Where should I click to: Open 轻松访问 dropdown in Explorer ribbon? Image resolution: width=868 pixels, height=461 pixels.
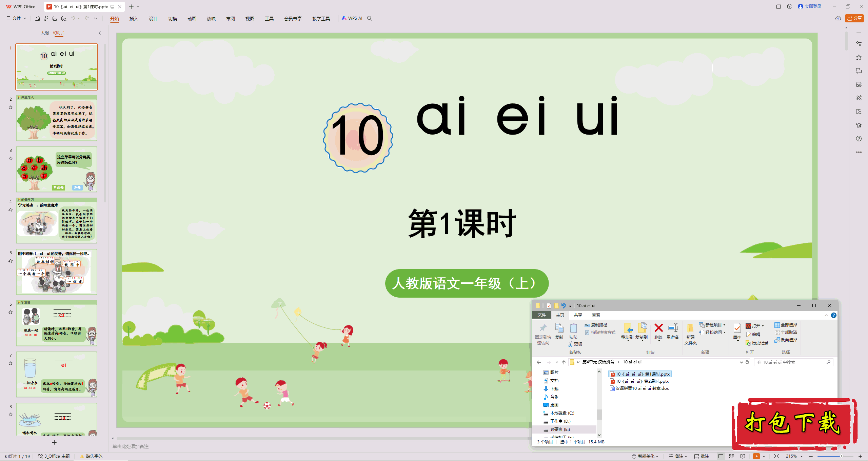712,333
